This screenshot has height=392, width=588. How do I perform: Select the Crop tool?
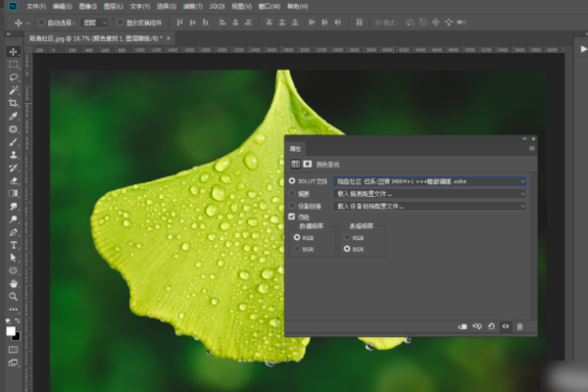click(x=14, y=103)
